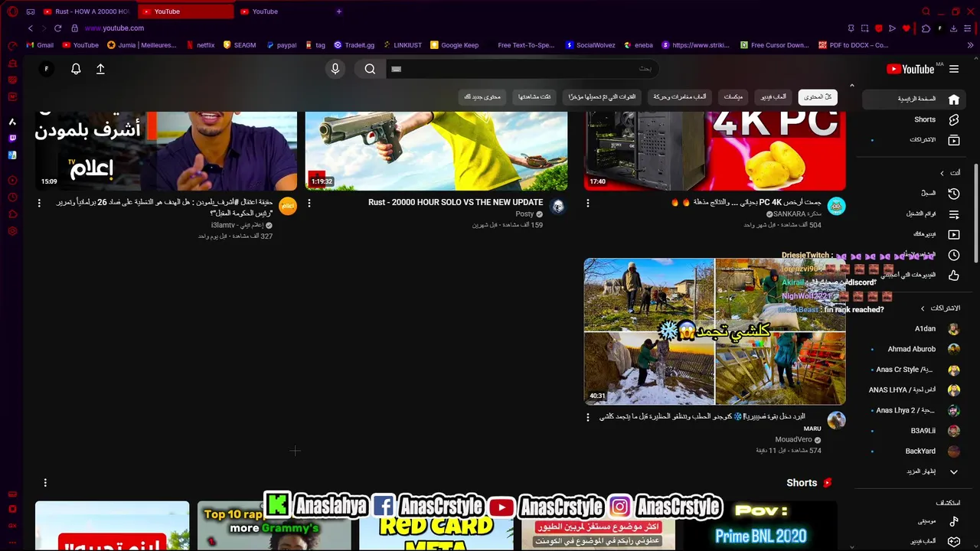Expand the 'You' section chevron

pos(942,173)
